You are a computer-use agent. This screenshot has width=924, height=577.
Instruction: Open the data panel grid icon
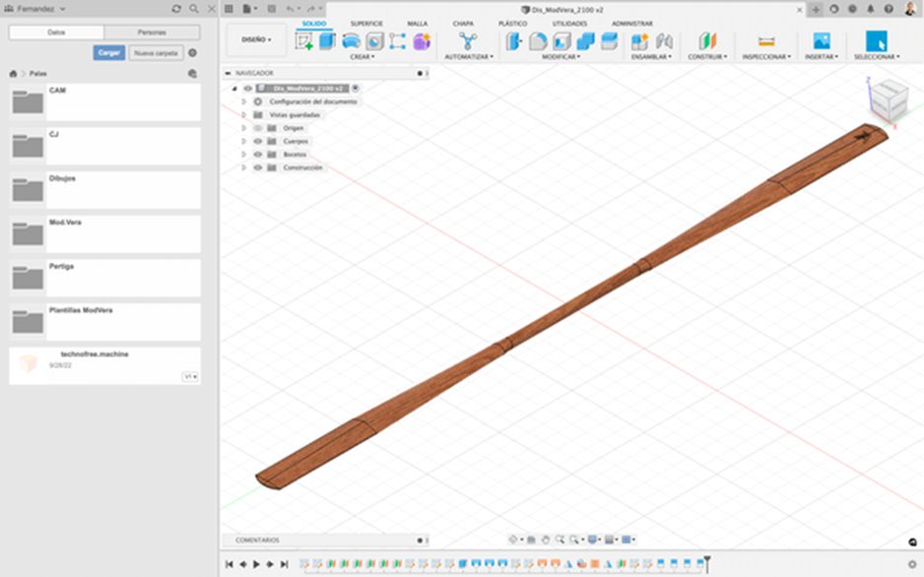point(230,9)
